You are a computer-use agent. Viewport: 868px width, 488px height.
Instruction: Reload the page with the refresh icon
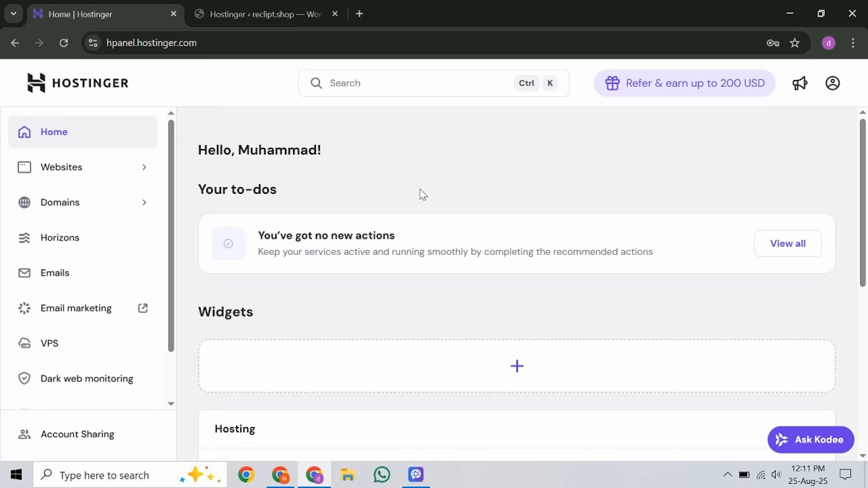pos(64,43)
